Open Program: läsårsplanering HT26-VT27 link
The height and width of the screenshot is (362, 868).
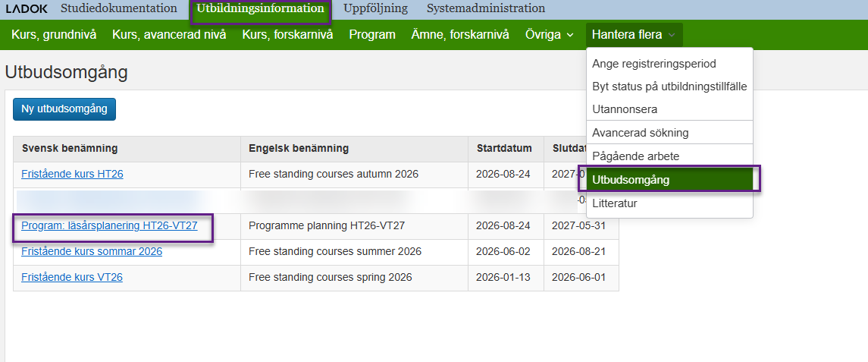[x=109, y=225]
